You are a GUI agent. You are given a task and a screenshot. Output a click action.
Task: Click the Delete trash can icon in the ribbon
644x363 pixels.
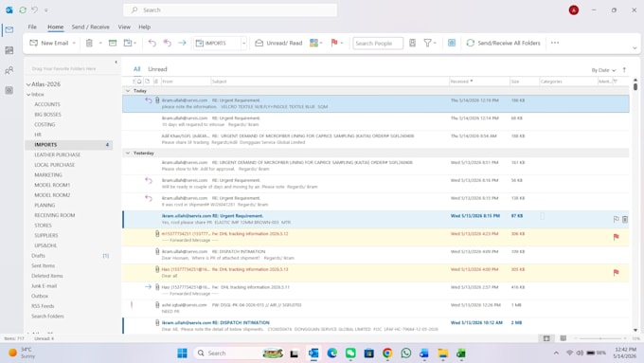[x=89, y=43]
